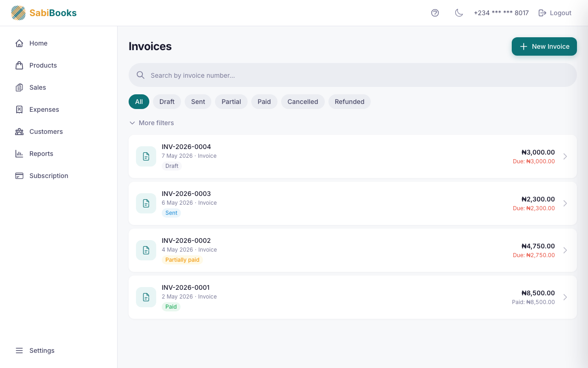Click the SabiBooks logo icon

(18, 13)
